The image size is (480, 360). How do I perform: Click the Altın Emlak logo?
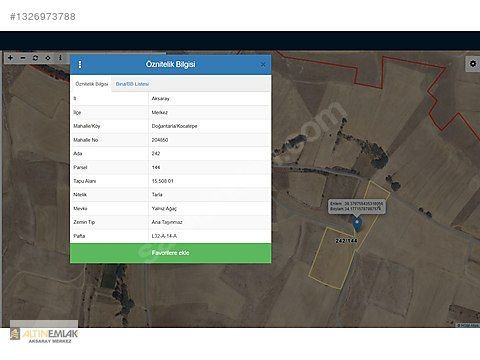point(44,335)
